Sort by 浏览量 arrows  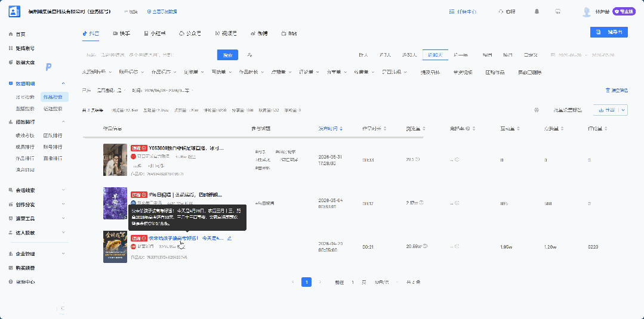pos(424,129)
